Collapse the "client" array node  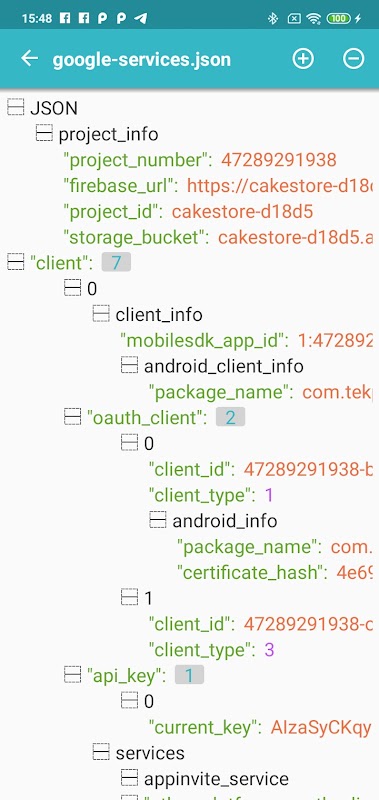[x=16, y=263]
